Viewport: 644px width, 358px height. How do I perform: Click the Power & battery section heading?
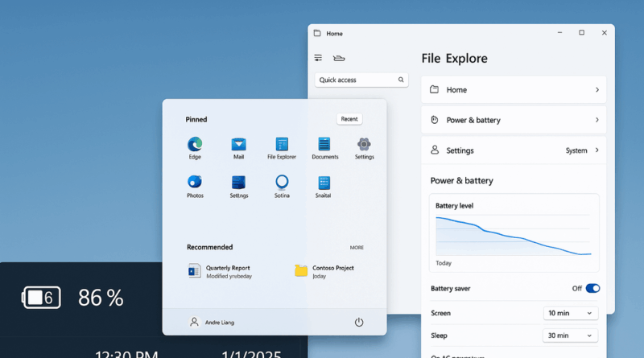[x=461, y=181]
